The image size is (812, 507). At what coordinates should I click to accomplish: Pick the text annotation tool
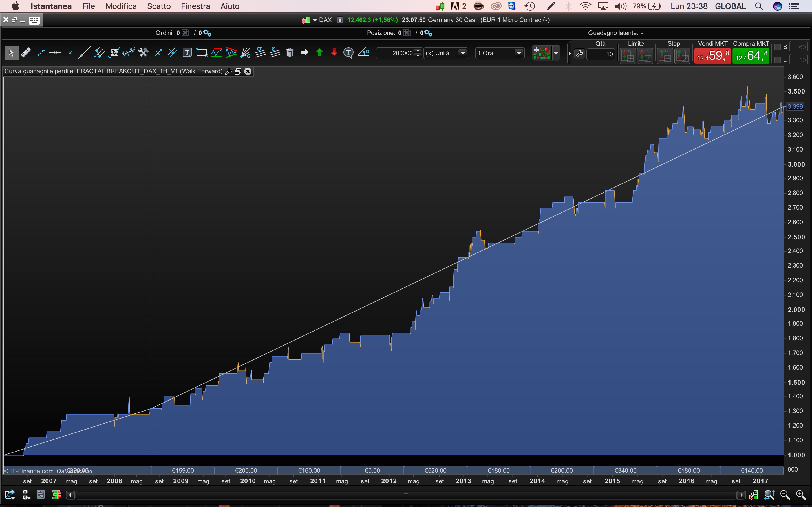pyautogui.click(x=187, y=53)
